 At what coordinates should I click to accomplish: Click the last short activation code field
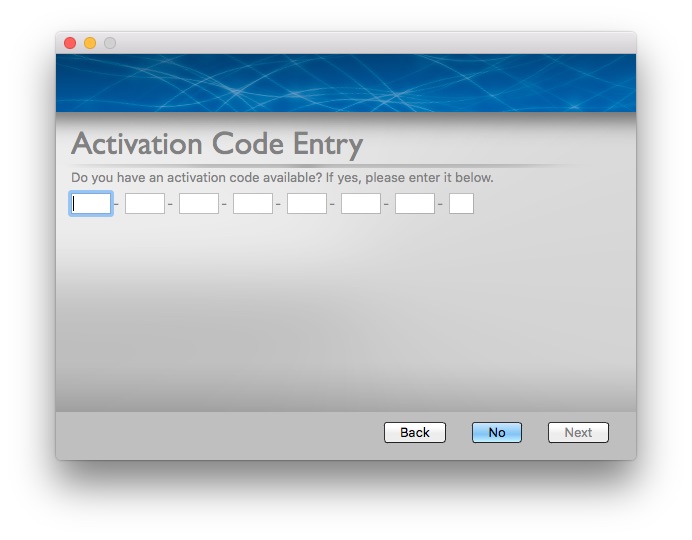[461, 203]
